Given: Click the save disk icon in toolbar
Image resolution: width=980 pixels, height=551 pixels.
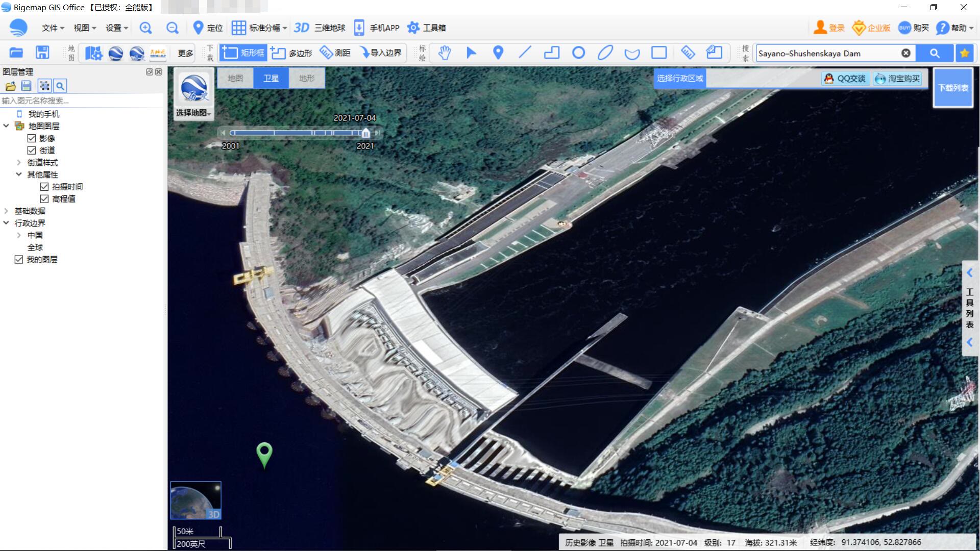Looking at the screenshot, I should click(42, 53).
